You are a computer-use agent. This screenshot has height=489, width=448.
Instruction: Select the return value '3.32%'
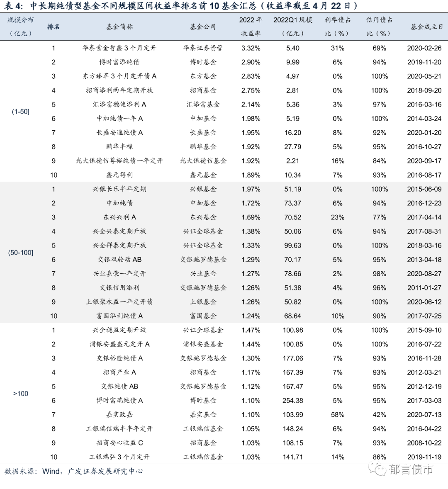point(251,48)
